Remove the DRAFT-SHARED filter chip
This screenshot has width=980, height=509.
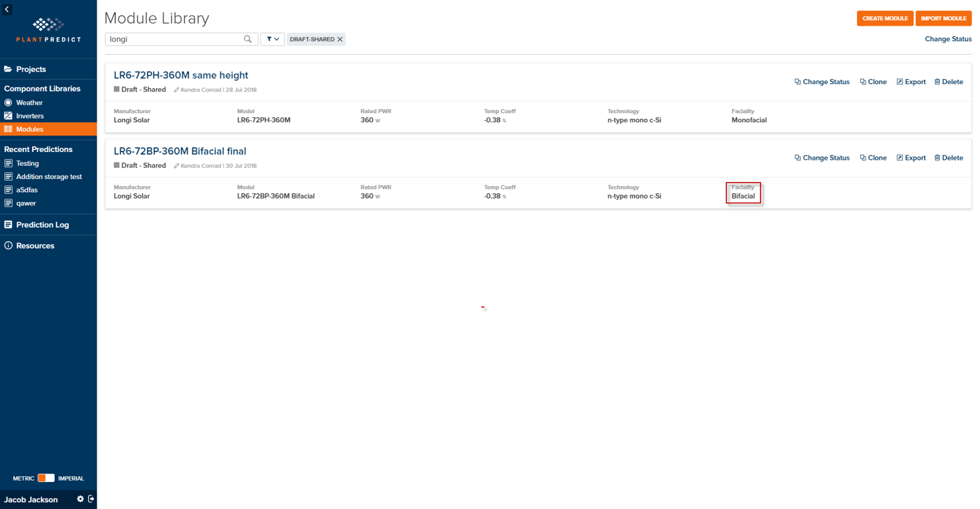point(340,40)
